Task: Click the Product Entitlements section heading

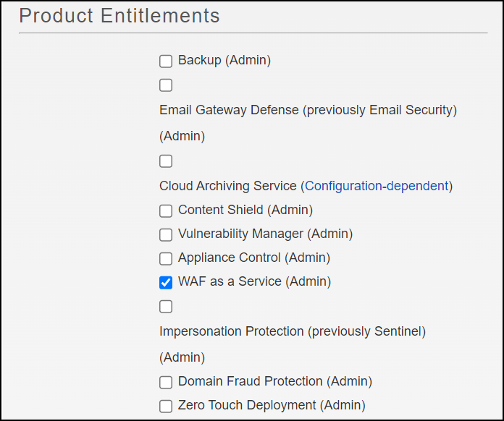Action: click(x=119, y=15)
